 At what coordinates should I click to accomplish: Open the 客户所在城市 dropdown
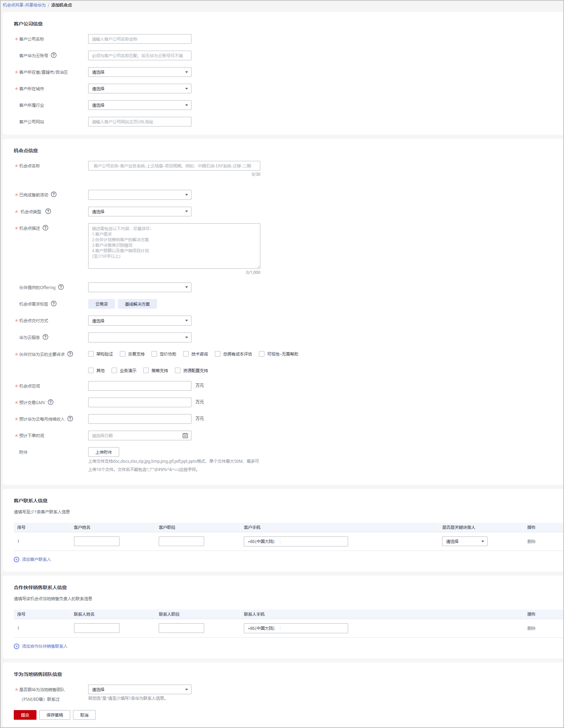(140, 89)
